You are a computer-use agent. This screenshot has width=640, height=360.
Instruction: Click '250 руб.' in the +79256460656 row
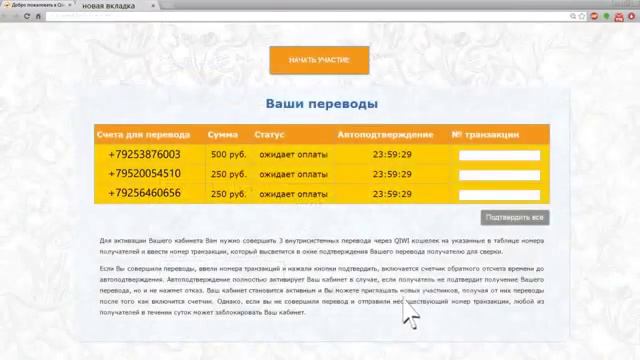(229, 194)
